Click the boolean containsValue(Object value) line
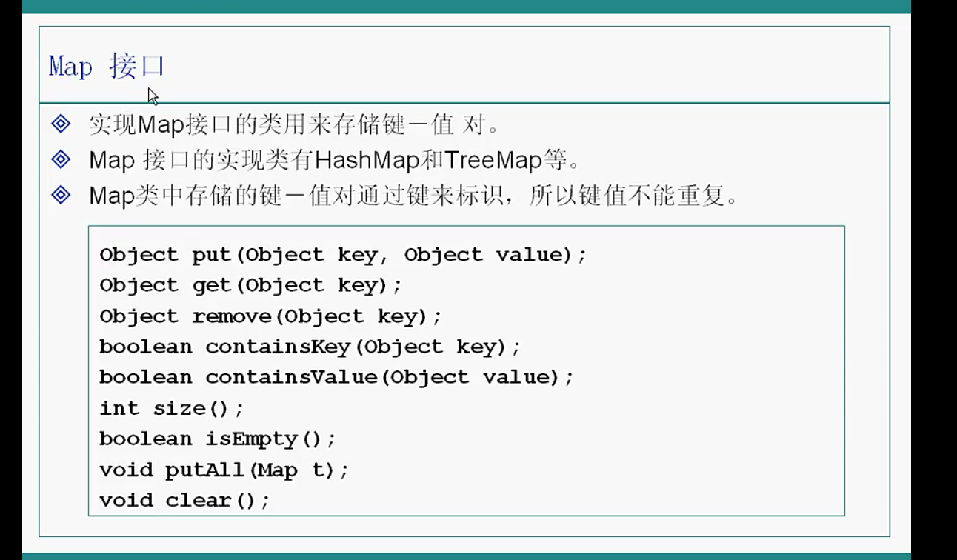Image resolution: width=957 pixels, height=560 pixels. 336,377
